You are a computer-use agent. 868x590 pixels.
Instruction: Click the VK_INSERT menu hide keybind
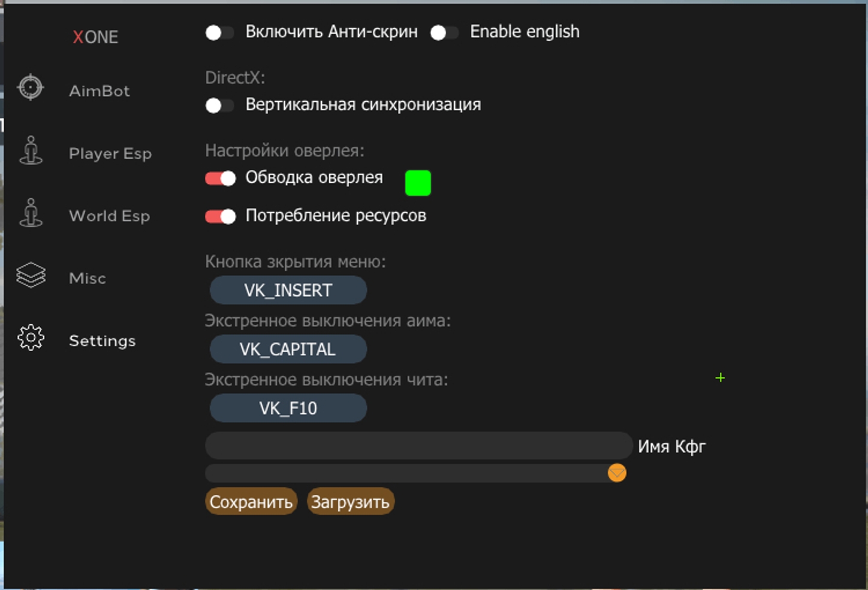288,291
